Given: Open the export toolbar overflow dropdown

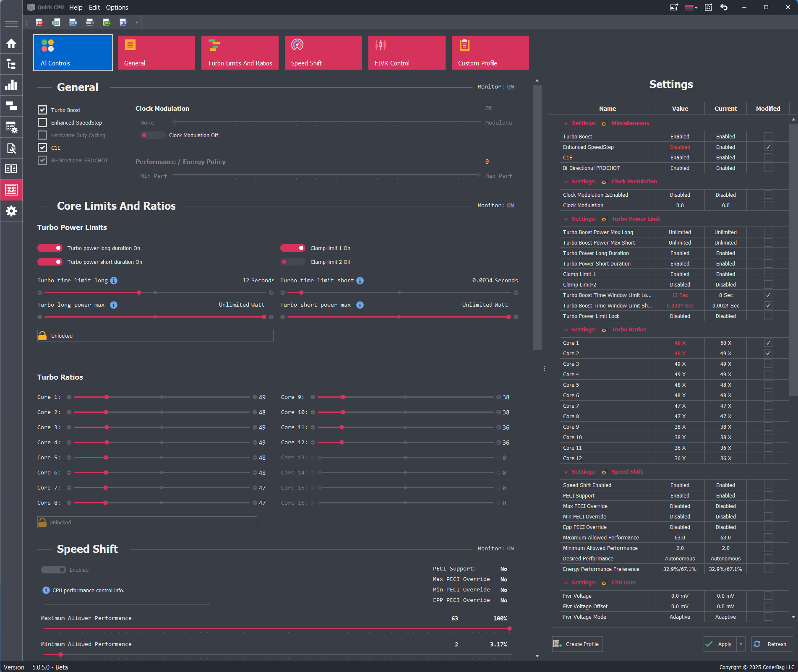Looking at the screenshot, I should click(137, 22).
